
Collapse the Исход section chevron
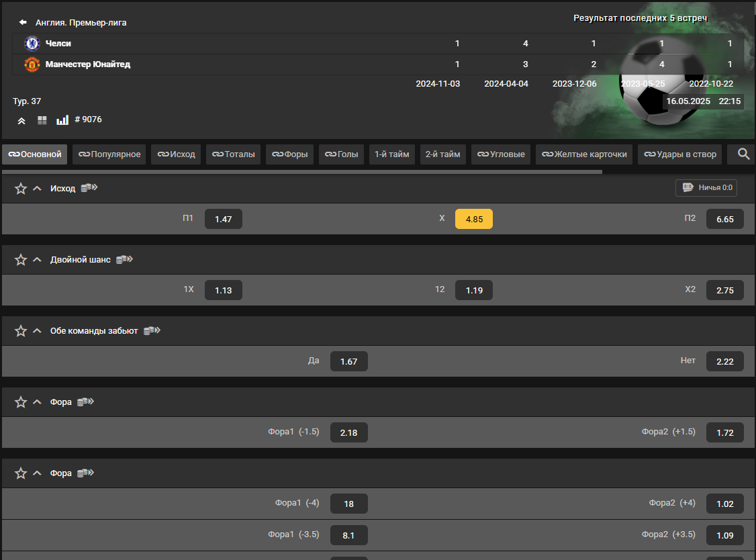pyautogui.click(x=38, y=189)
